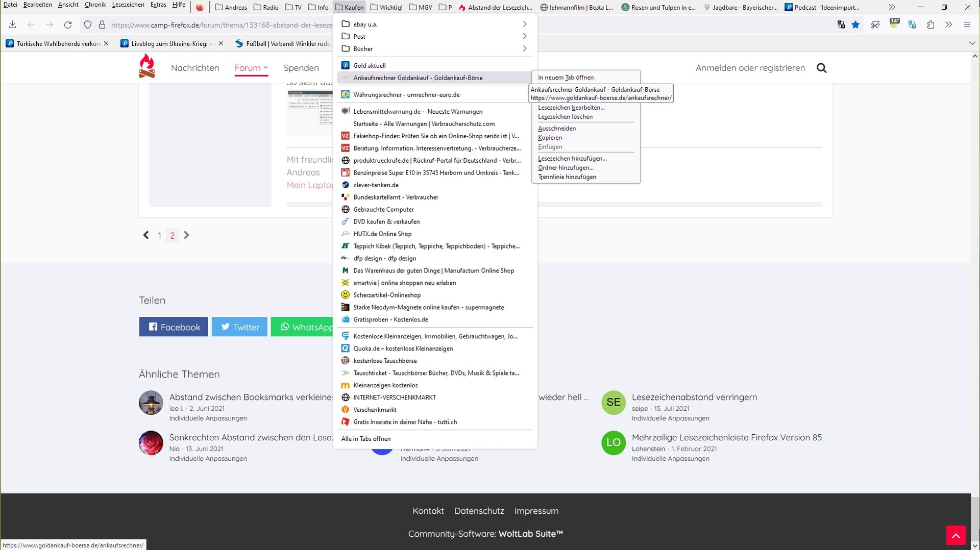Open the Firefox hamburger menu
Screen dimensions: 980x550
click(x=967, y=24)
